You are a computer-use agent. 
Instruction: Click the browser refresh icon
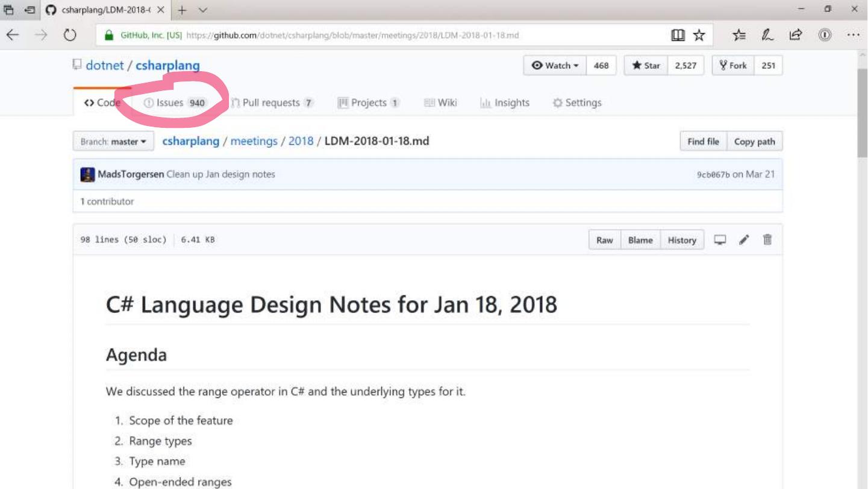coord(70,35)
